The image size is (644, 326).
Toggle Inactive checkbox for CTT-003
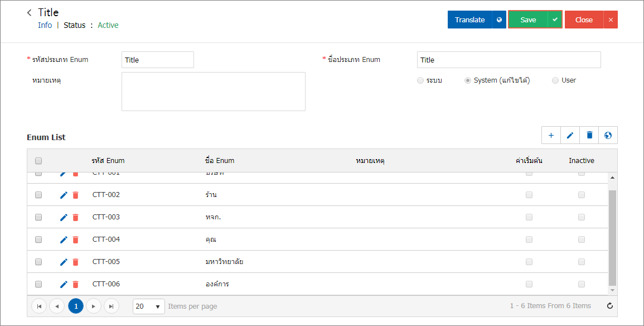click(582, 217)
